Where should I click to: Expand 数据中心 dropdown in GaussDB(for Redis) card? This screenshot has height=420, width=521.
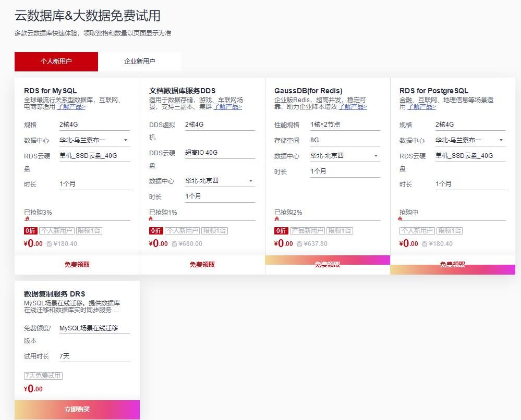tap(345, 156)
